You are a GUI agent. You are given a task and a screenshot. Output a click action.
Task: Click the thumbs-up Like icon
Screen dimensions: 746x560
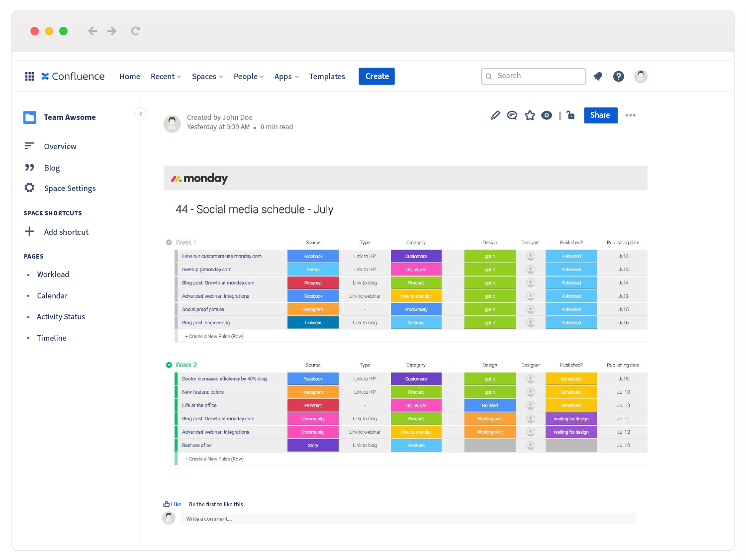tap(167, 504)
